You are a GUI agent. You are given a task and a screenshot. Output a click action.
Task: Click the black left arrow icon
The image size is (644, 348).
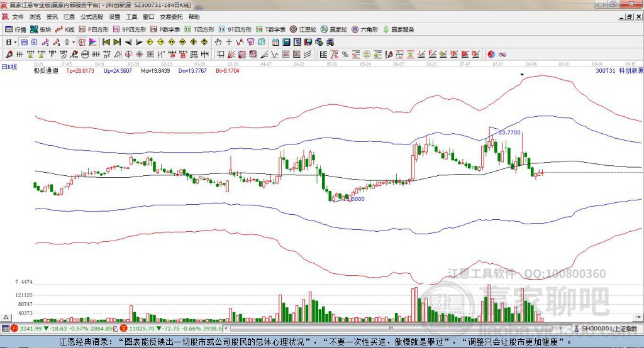click(128, 42)
